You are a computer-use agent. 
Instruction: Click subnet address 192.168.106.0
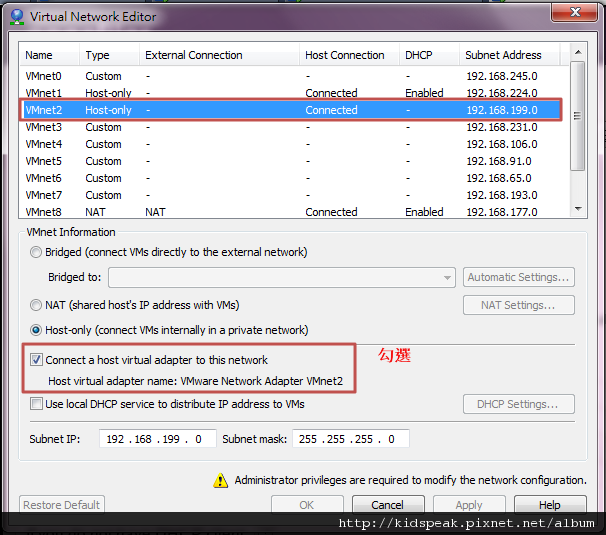click(x=502, y=144)
